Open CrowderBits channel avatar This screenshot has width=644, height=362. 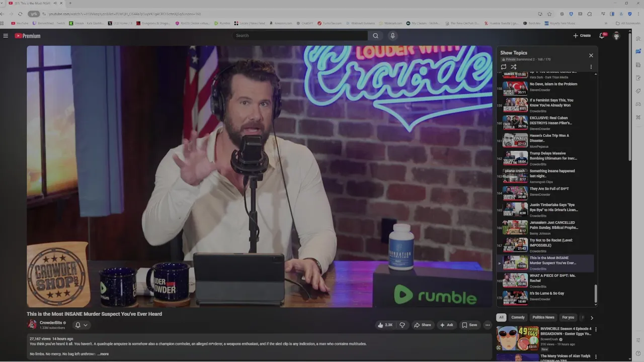[32, 325]
